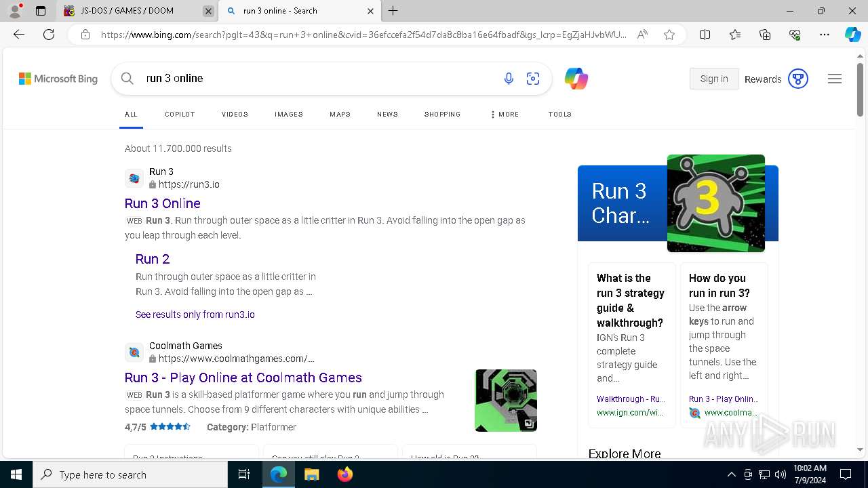The width and height of the screenshot is (868, 488).
Task: Click the Sign in button
Action: coord(714,79)
